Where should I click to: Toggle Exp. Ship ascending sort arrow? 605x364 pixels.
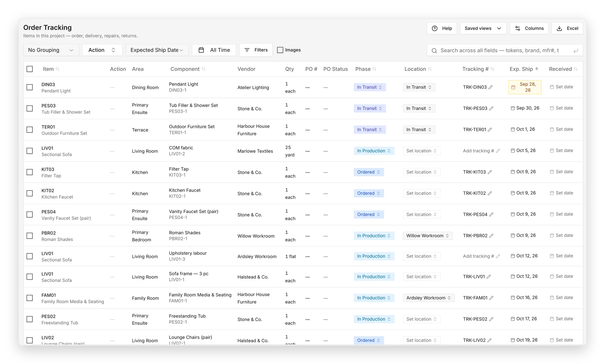tap(537, 69)
